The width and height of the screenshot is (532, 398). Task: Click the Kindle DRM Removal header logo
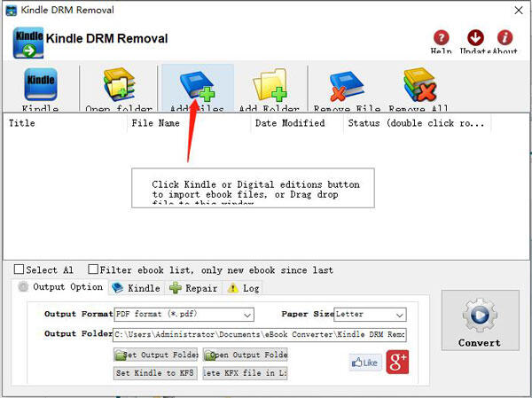point(28,43)
